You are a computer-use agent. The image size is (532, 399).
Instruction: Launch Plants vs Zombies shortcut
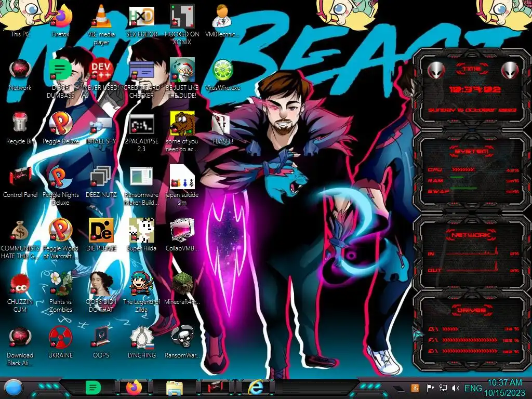tap(61, 293)
